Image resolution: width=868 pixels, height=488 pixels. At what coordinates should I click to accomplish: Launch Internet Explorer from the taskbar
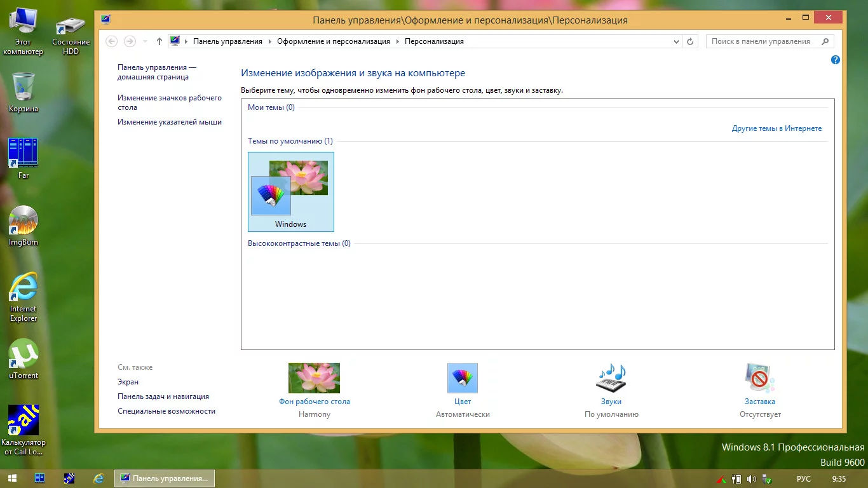(98, 478)
